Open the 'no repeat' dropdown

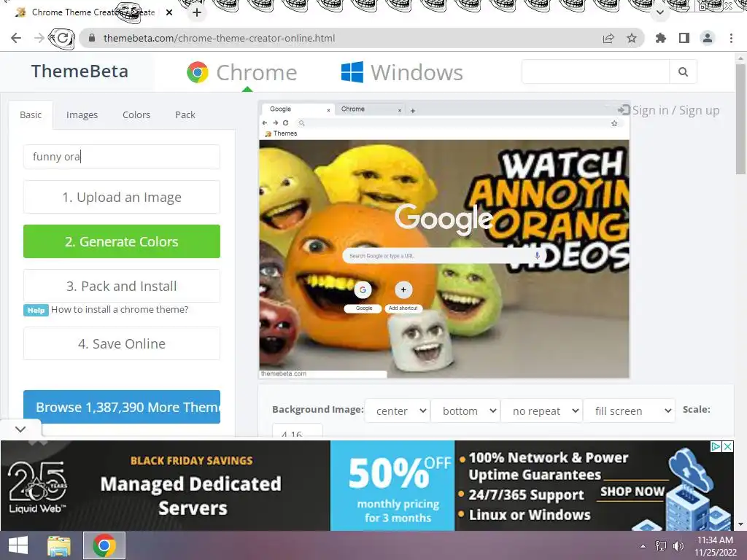[x=541, y=411]
